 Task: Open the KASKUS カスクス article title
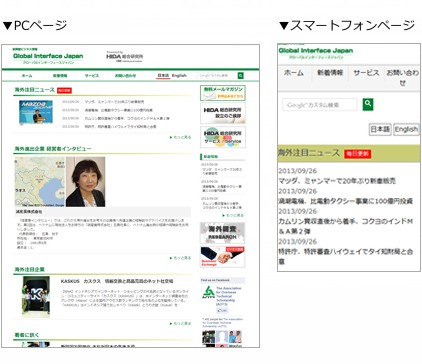[117, 281]
